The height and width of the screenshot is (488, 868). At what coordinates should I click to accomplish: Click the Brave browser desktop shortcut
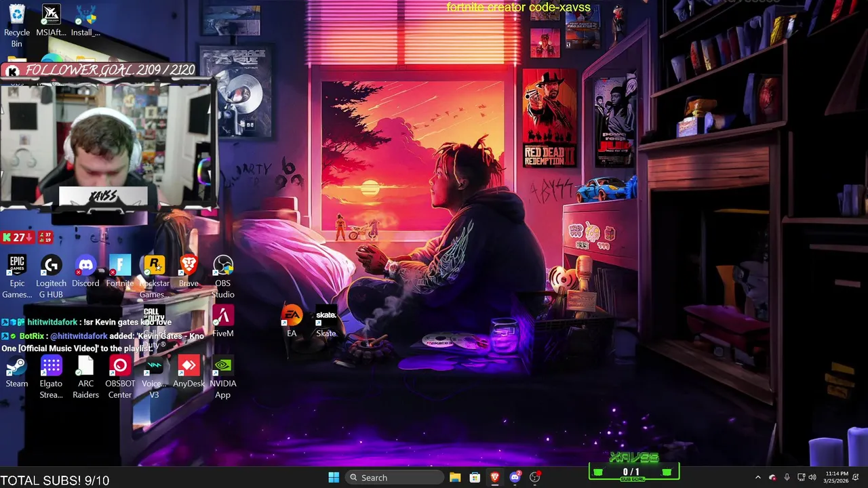pyautogui.click(x=189, y=272)
